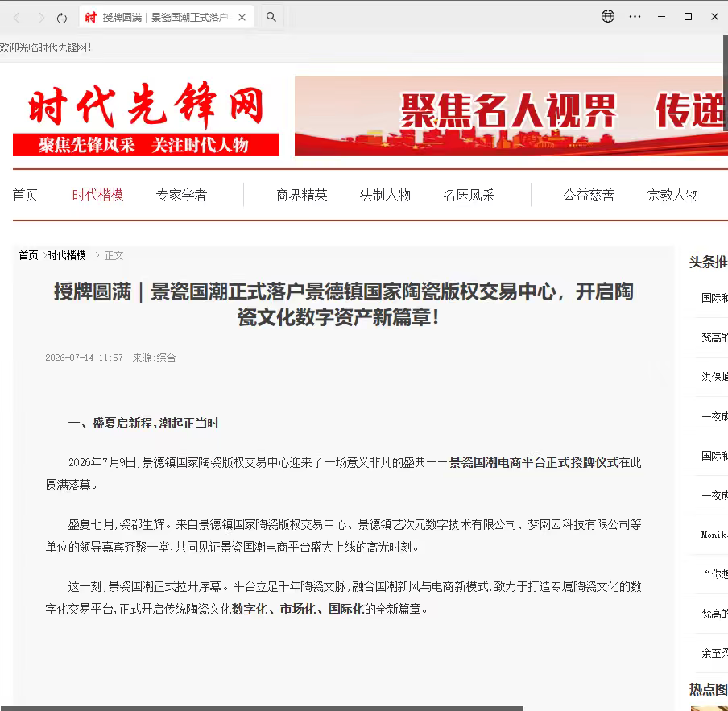Click the globe icon in title bar
728x711 pixels.
pyautogui.click(x=608, y=16)
